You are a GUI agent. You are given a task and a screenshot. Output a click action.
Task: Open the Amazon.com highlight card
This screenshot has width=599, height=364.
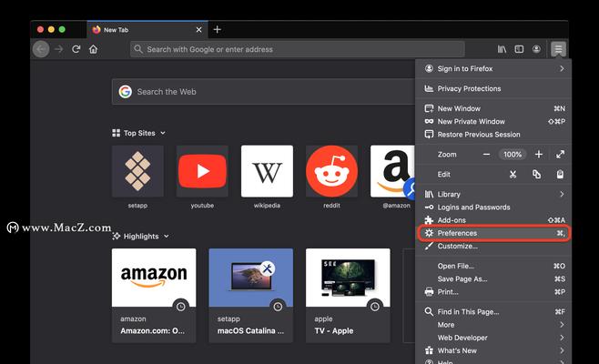point(154,295)
